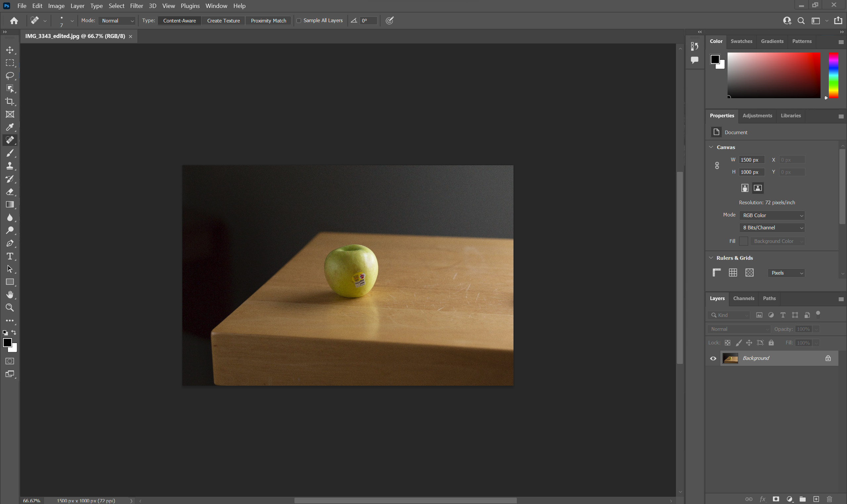Click the Proximity Match button
Image resolution: width=847 pixels, height=504 pixels.
tap(268, 20)
